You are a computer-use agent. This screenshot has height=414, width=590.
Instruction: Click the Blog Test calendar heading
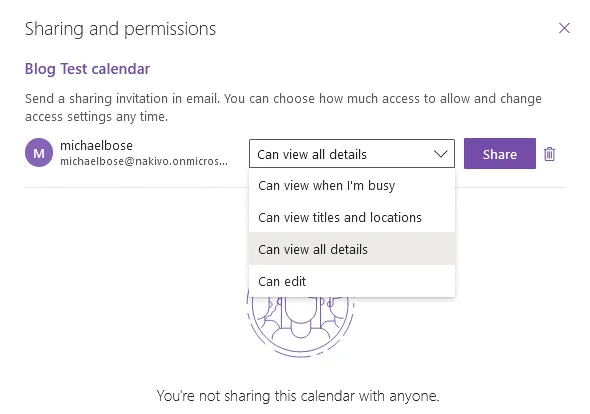tap(87, 69)
